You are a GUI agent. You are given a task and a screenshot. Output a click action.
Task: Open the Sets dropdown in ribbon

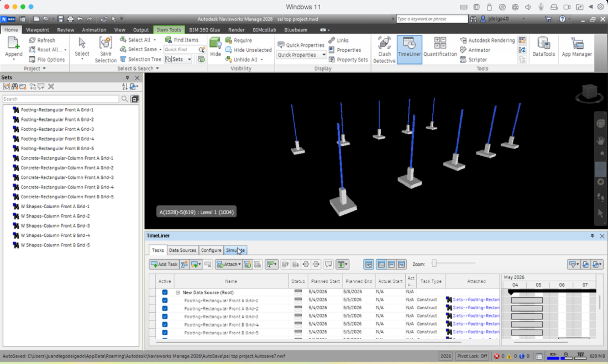coord(189,59)
